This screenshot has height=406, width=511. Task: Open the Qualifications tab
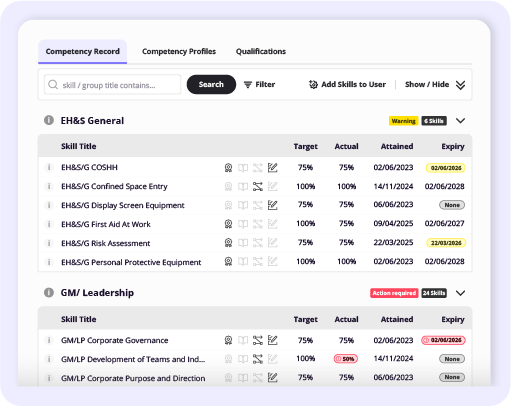pyautogui.click(x=261, y=51)
